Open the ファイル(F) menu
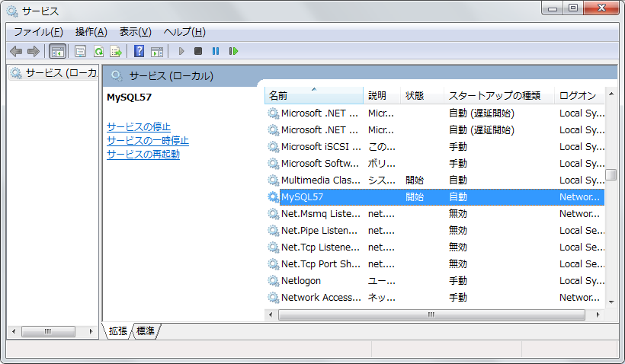 pos(38,32)
